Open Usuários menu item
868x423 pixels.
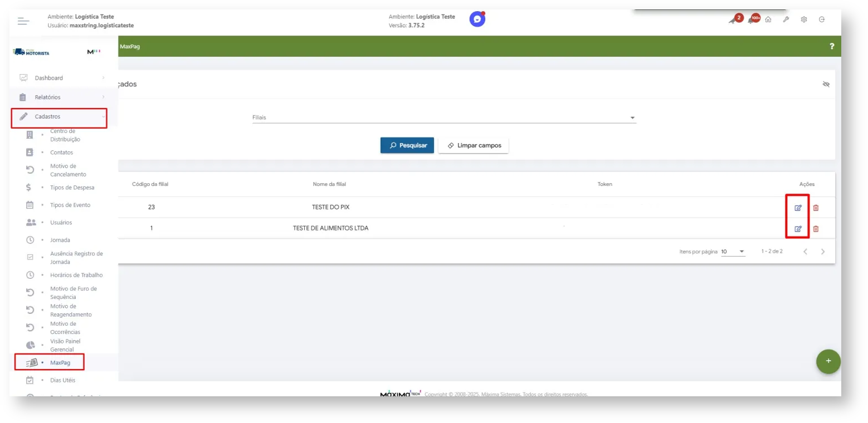(x=61, y=223)
